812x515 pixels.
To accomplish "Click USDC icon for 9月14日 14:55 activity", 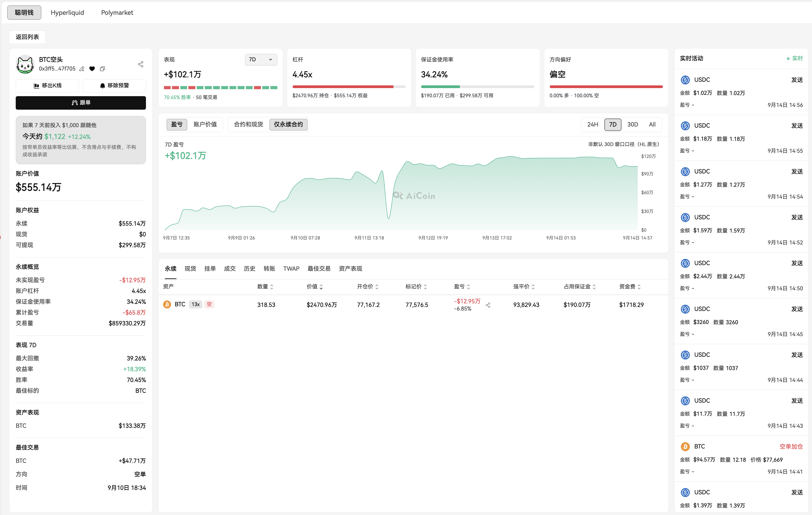I will click(x=685, y=126).
